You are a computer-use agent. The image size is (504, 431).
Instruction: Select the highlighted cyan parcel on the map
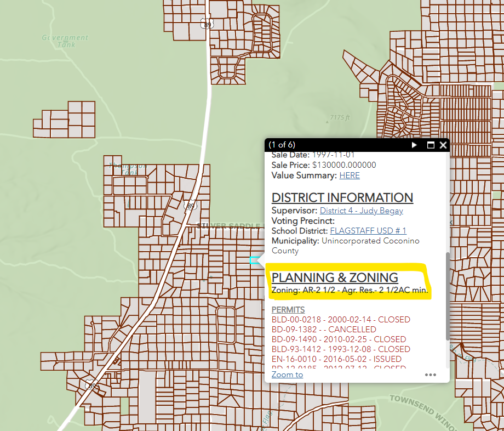[x=255, y=260]
